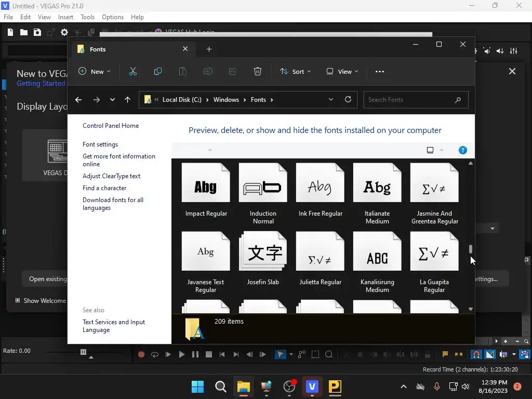
Task: Click Pause in VEGAS transport bar
Action: (195, 354)
